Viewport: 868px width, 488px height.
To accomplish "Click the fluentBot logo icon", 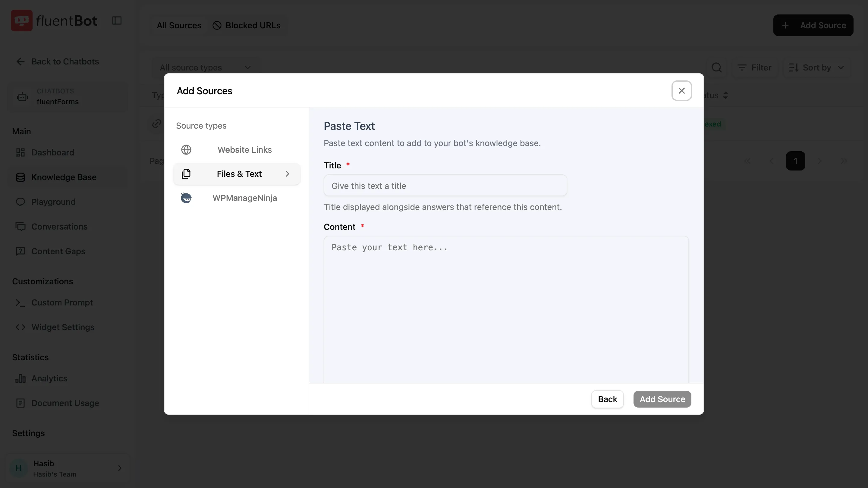I will [22, 20].
